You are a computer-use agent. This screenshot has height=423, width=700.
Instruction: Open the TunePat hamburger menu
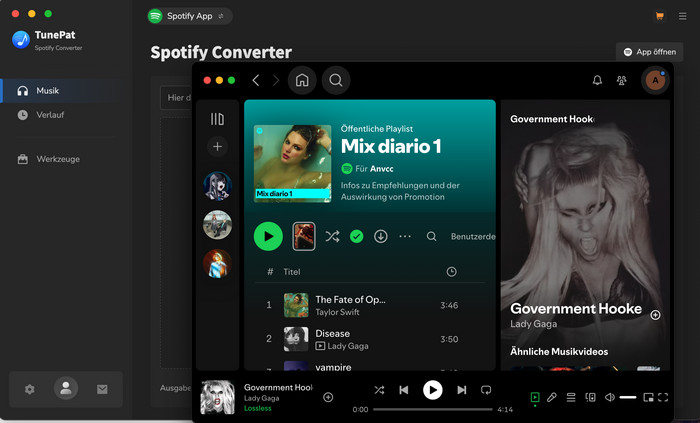[x=683, y=16]
